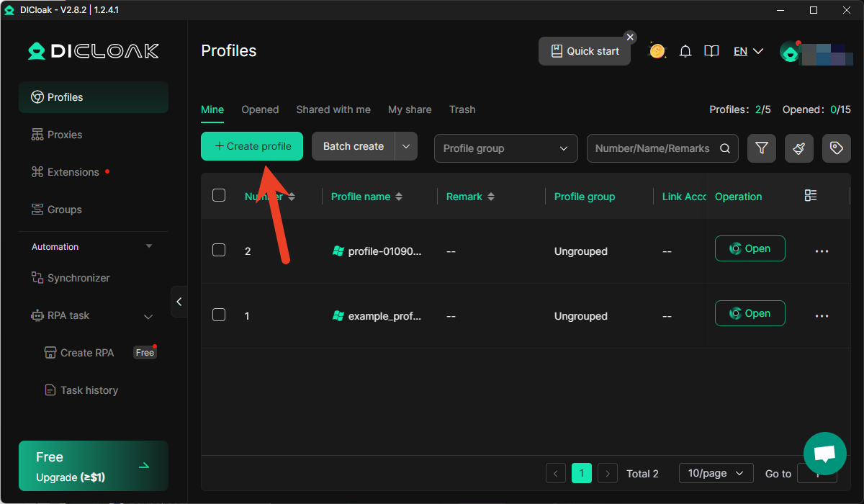
Task: Click the brush cleanup icon
Action: click(799, 148)
